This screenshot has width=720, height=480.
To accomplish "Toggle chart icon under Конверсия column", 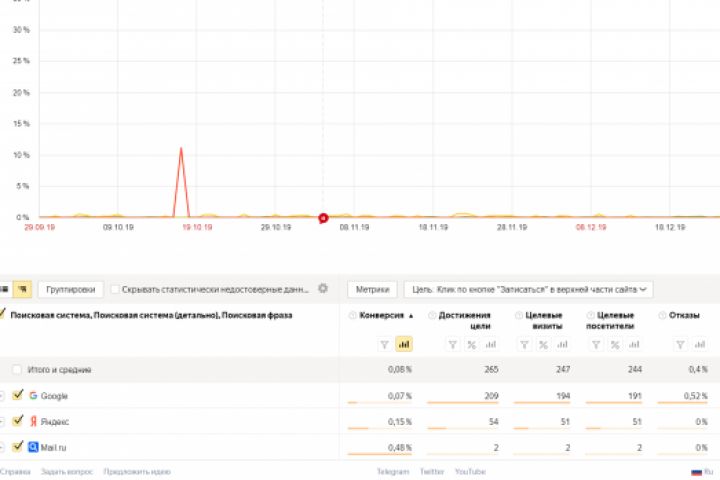I will [x=404, y=344].
